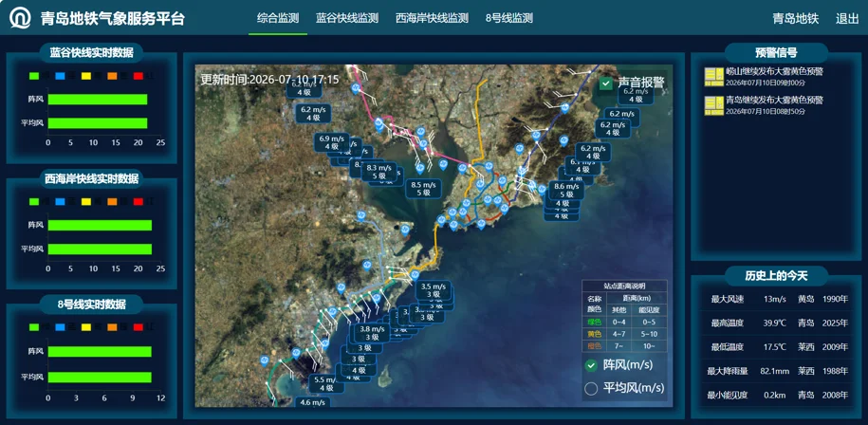Screen dimensions: 868x425
Task: Click green legend swatch in 8号线实时数据
Action: tap(34, 327)
